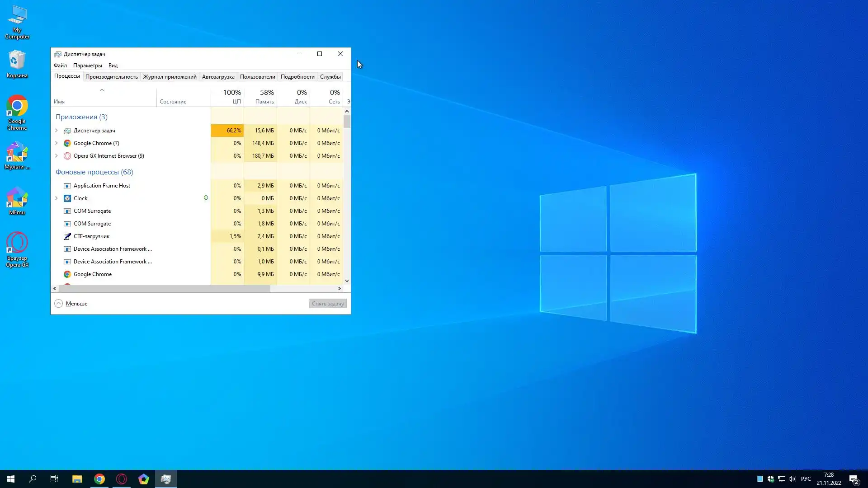Image resolution: width=868 pixels, height=488 pixels.
Task: Collapse details using Меньше chevron
Action: 59,304
